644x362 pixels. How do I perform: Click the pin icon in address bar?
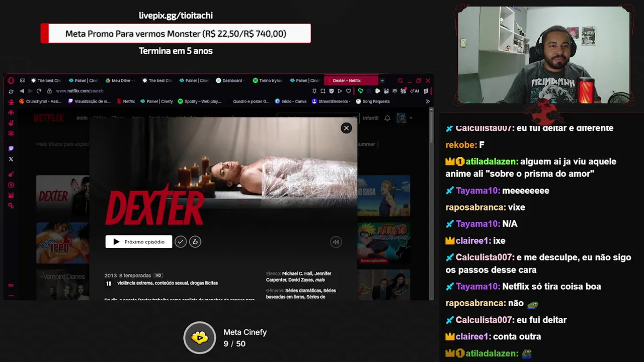(314, 91)
